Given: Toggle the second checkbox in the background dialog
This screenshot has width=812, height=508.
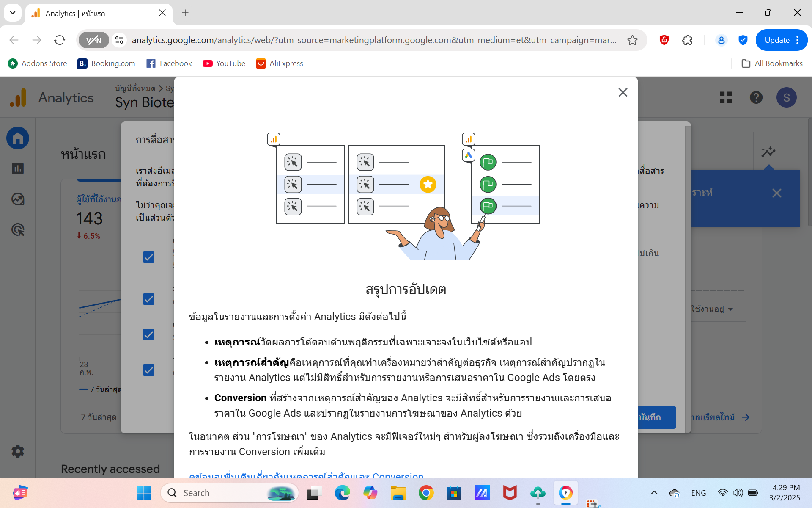Looking at the screenshot, I should point(148,299).
